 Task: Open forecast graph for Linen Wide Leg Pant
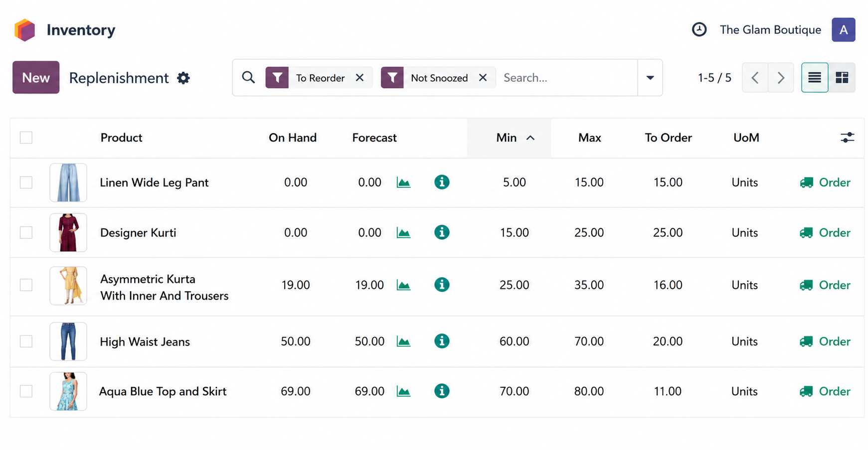point(403,182)
